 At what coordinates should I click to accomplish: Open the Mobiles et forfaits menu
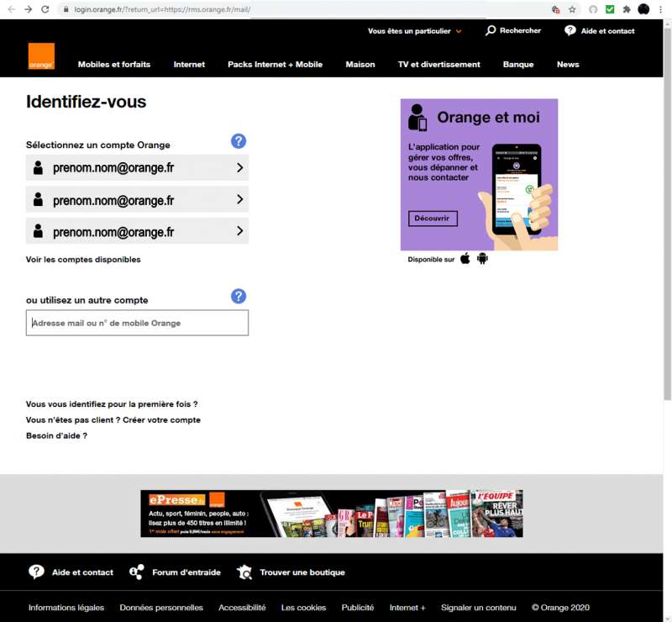coord(114,65)
